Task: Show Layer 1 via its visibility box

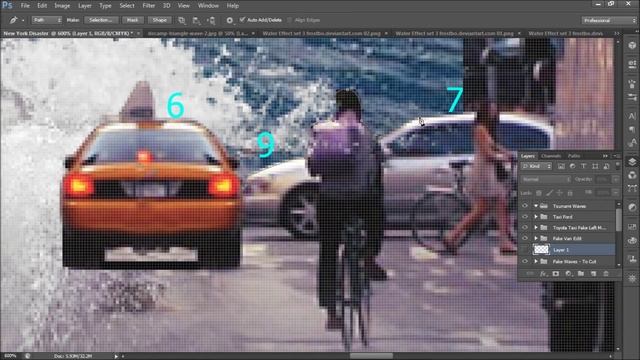Action: 525,249
